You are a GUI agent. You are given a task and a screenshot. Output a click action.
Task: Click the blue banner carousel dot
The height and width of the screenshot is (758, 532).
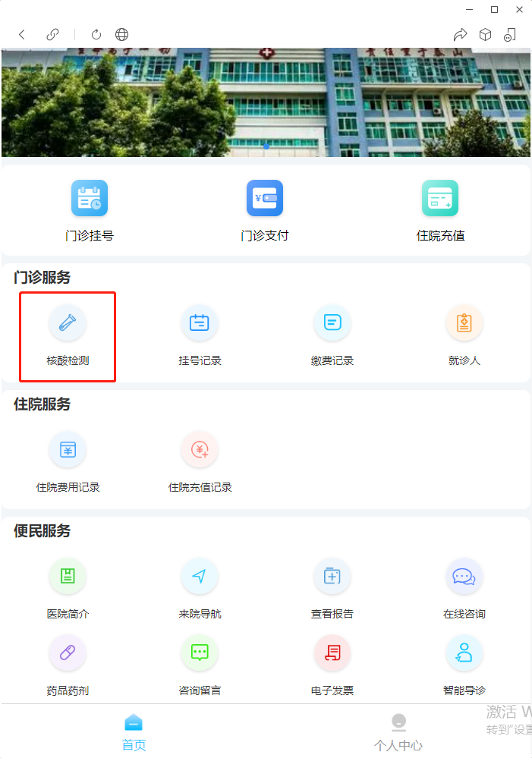(266, 146)
